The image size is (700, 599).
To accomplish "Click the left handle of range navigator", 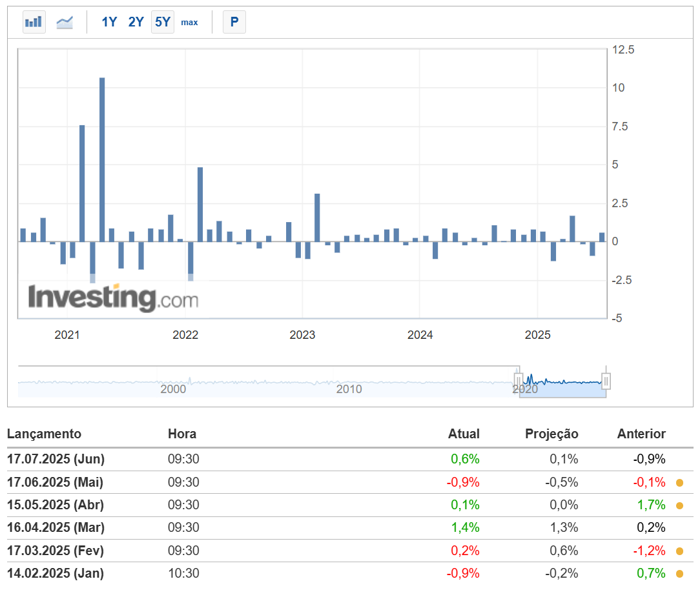I will pos(519,381).
